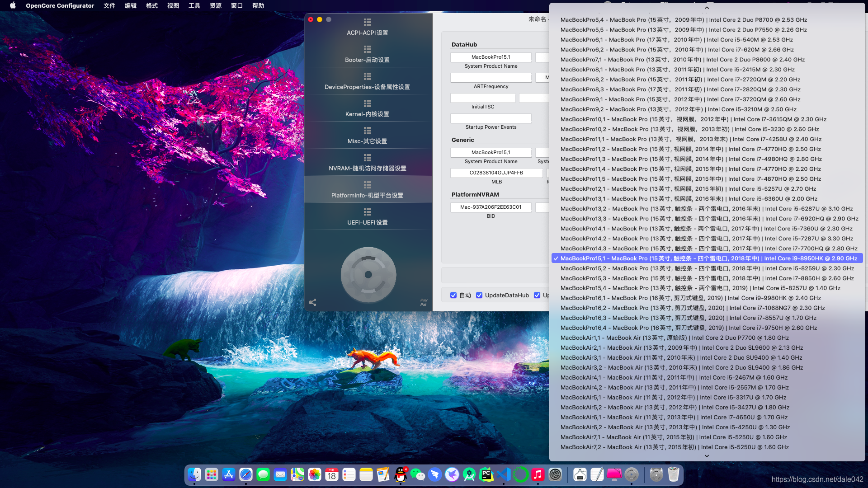
Task: Click the ARTFrequency input field
Action: pos(491,78)
